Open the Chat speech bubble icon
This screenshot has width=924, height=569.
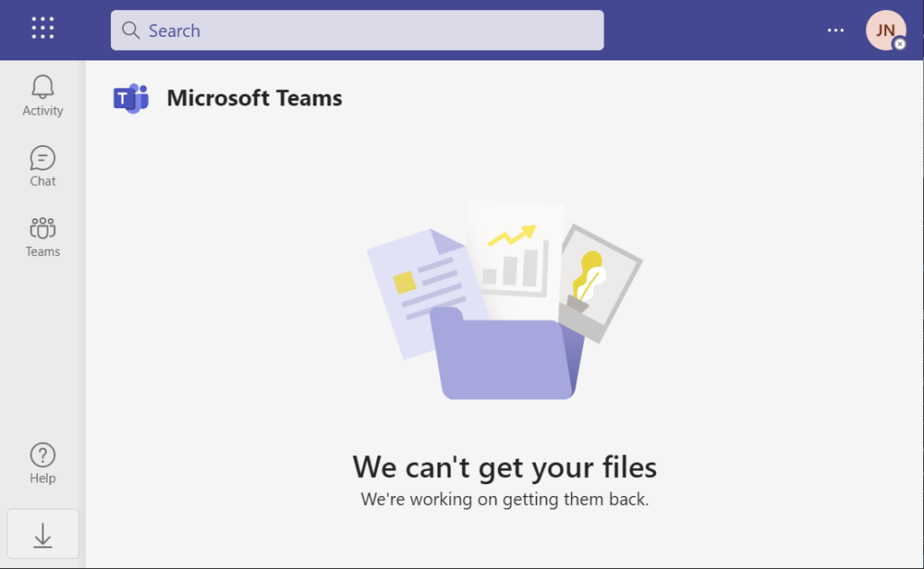[42, 158]
